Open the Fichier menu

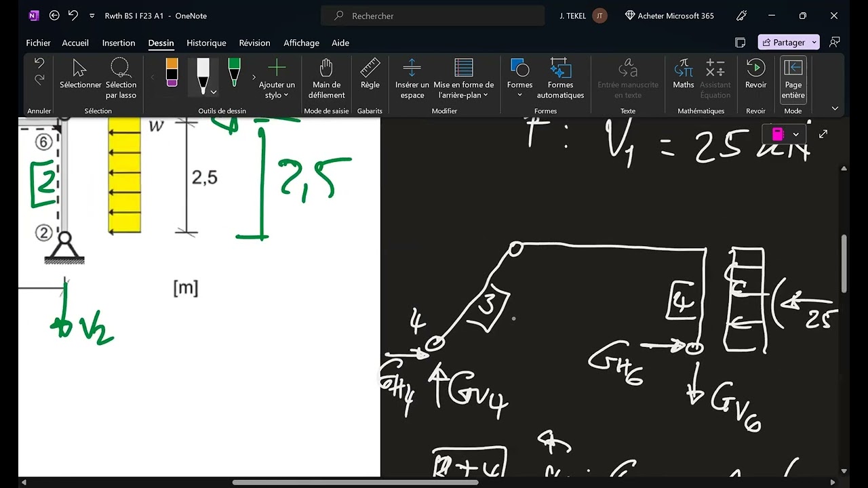(39, 43)
